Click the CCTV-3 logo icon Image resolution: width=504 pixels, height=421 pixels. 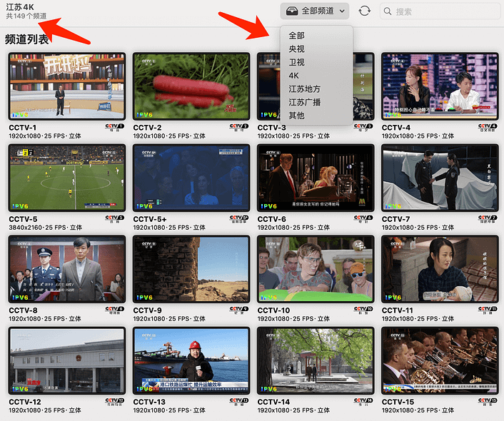coord(363,127)
